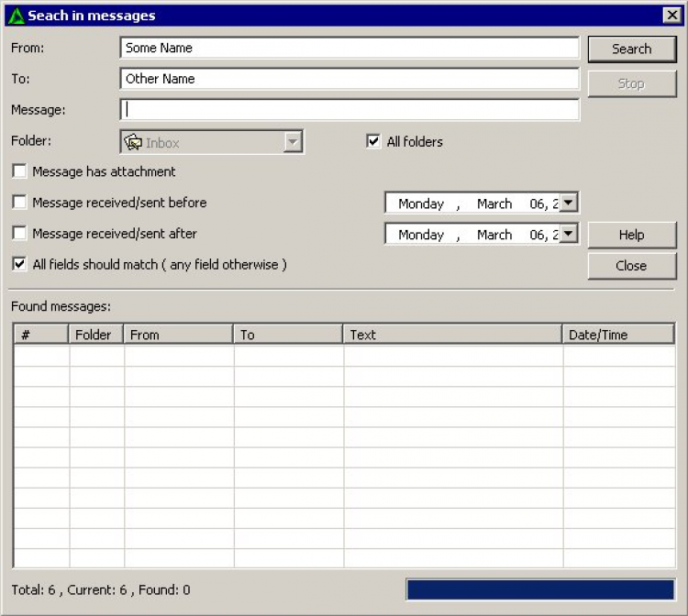Image resolution: width=688 pixels, height=616 pixels.
Task: Enable Message has attachment option
Action: point(19,171)
